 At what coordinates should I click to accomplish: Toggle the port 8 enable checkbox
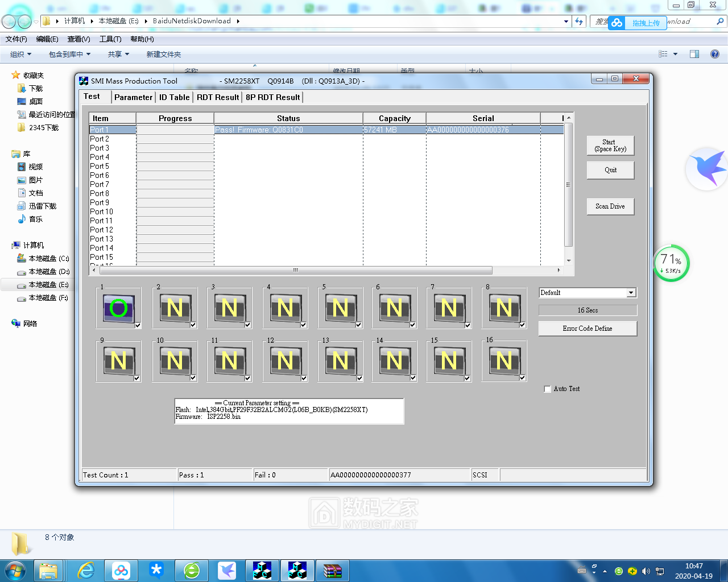523,325
